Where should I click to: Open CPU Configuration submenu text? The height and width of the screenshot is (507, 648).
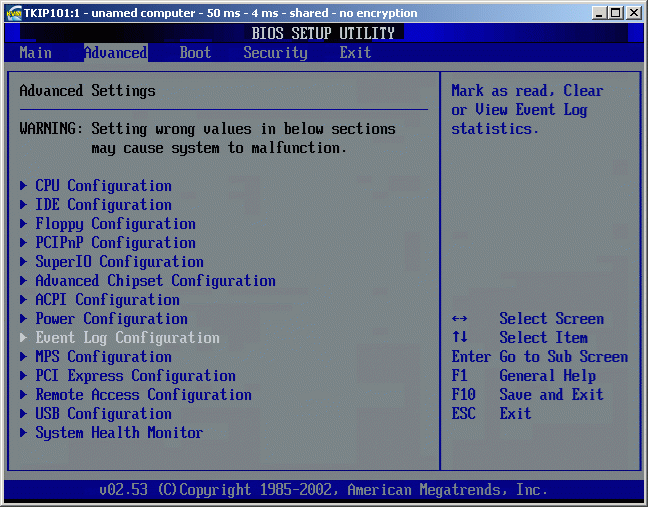click(x=103, y=186)
